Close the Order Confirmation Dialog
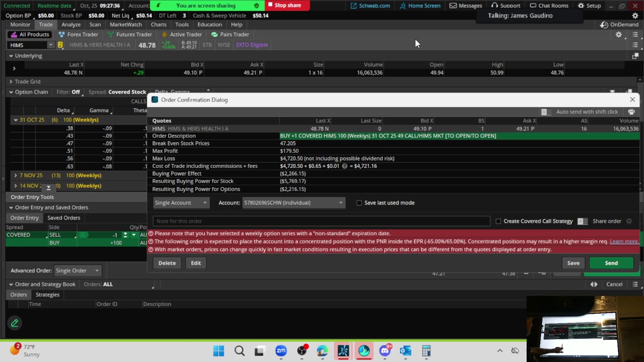The height and width of the screenshot is (362, 644). pos(632,100)
